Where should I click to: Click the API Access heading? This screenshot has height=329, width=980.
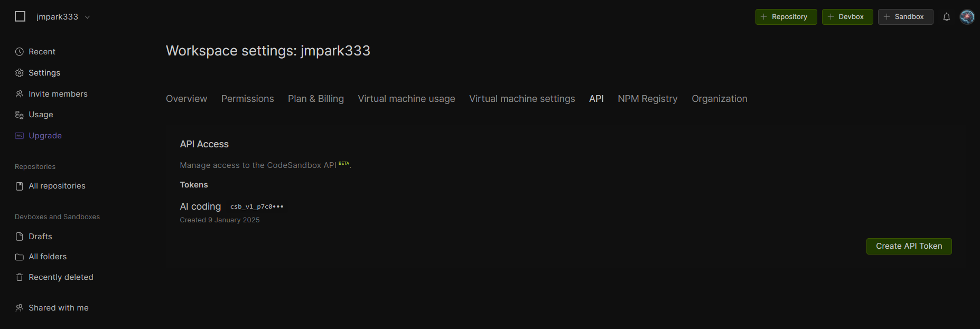coord(204,144)
